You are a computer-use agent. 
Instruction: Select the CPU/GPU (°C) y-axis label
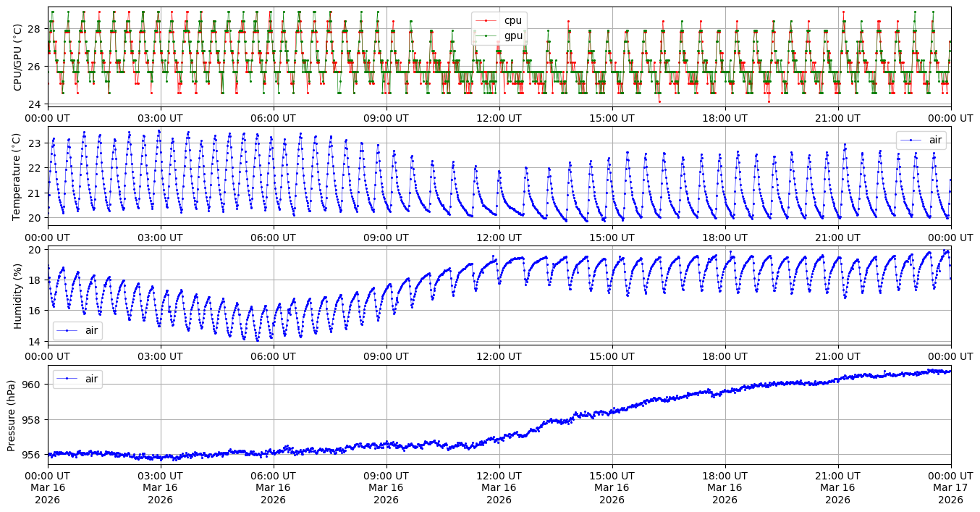coord(17,56)
